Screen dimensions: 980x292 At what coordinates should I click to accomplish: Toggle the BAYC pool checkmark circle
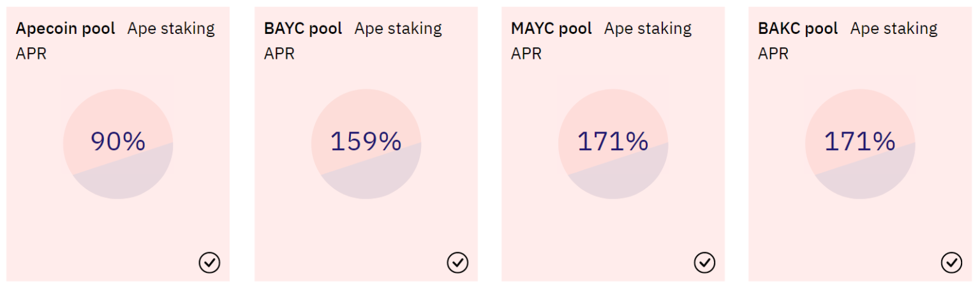457,262
